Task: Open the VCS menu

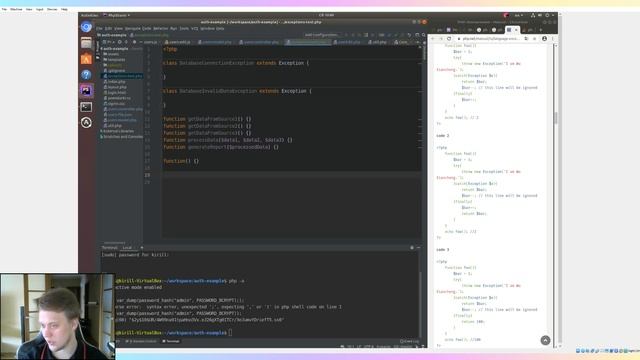Action: 194,29
